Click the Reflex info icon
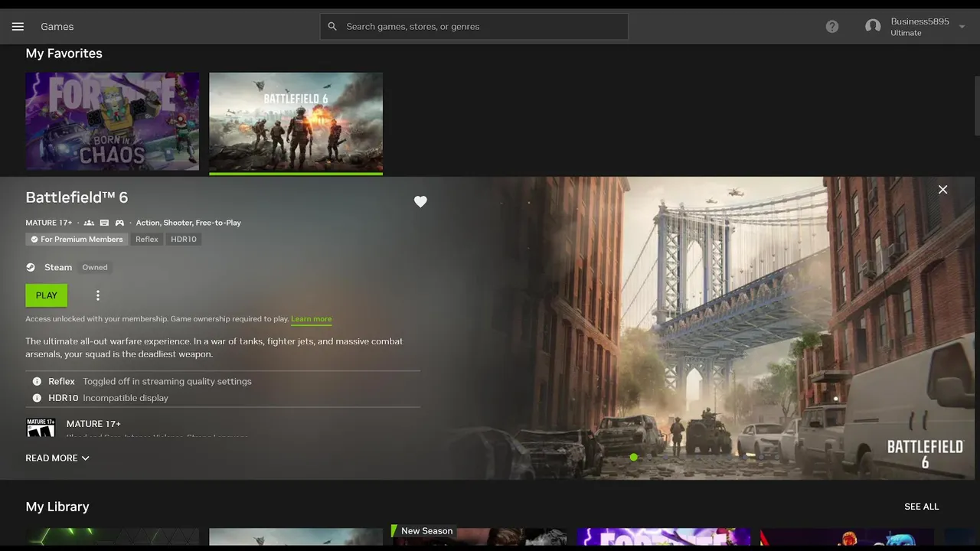This screenshot has height=551, width=980. click(x=37, y=381)
